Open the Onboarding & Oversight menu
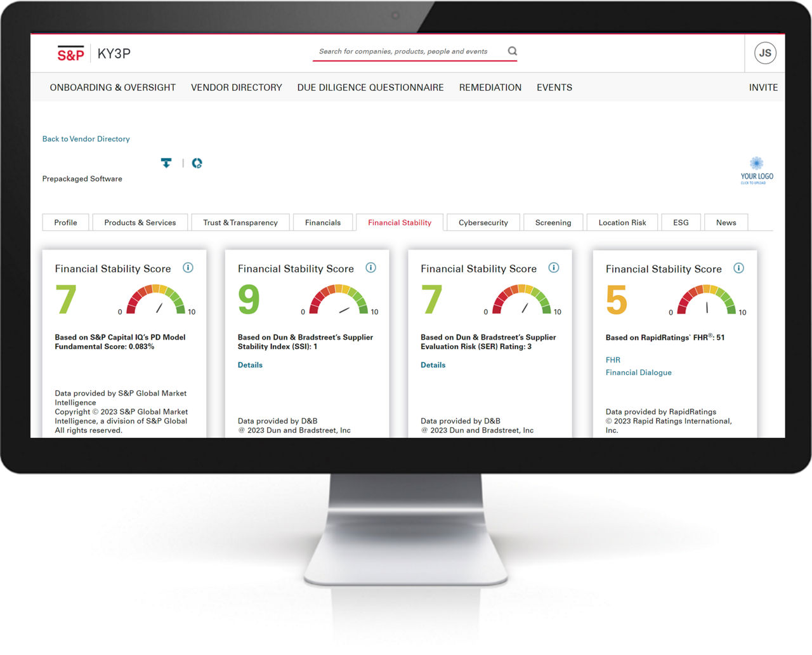812x655 pixels. pyautogui.click(x=113, y=88)
